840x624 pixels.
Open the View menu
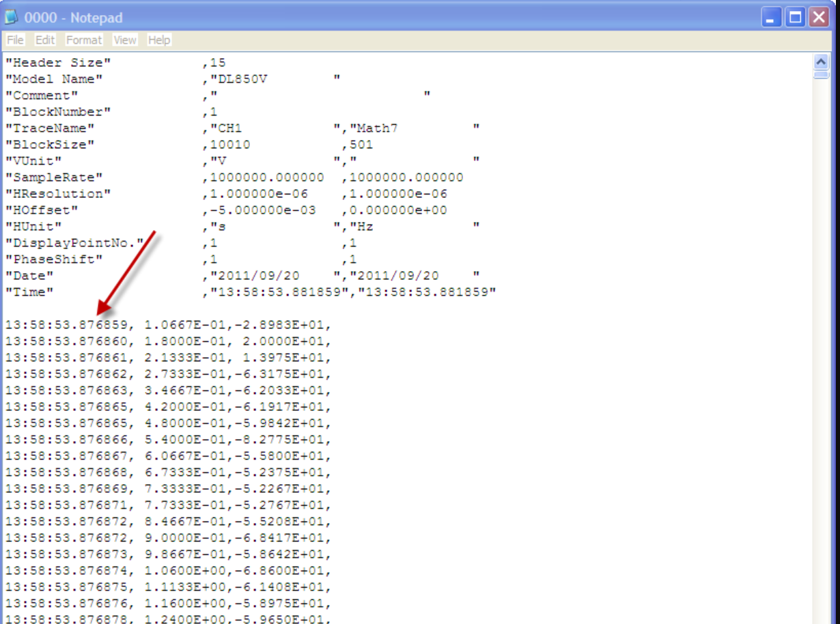[x=125, y=40]
